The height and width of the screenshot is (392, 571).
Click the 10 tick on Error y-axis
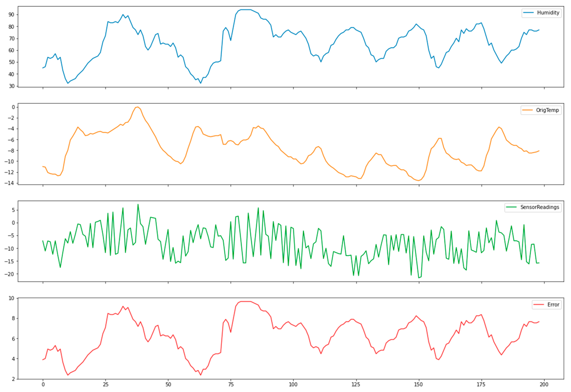[x=11, y=298]
